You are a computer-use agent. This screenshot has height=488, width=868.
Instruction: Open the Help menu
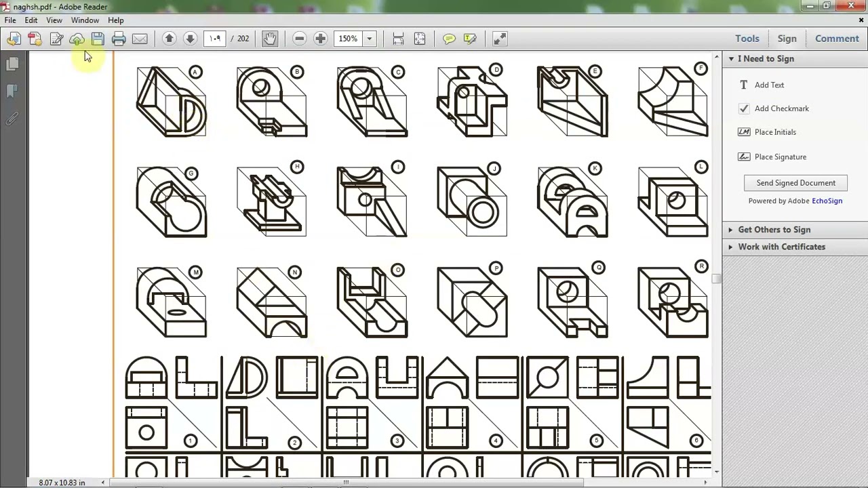point(116,20)
